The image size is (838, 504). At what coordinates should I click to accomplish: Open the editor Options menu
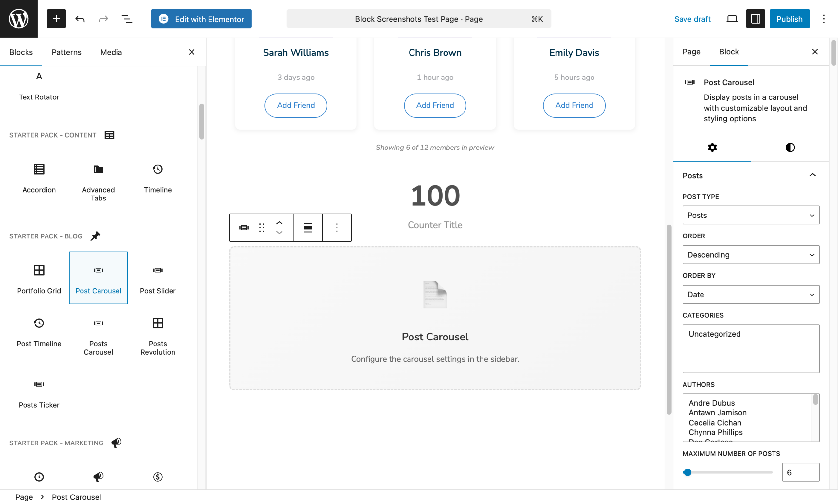tap(824, 19)
